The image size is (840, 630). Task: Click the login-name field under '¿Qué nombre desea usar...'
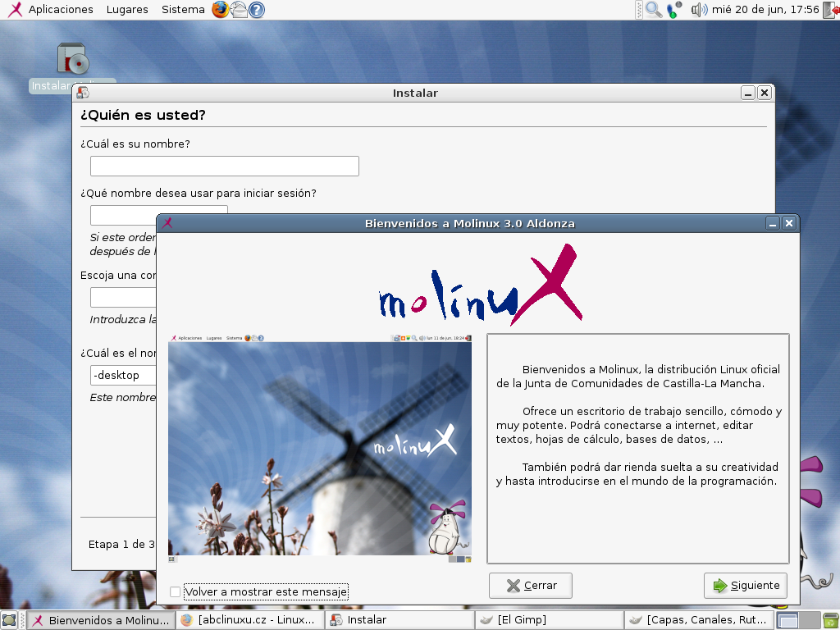(x=159, y=216)
